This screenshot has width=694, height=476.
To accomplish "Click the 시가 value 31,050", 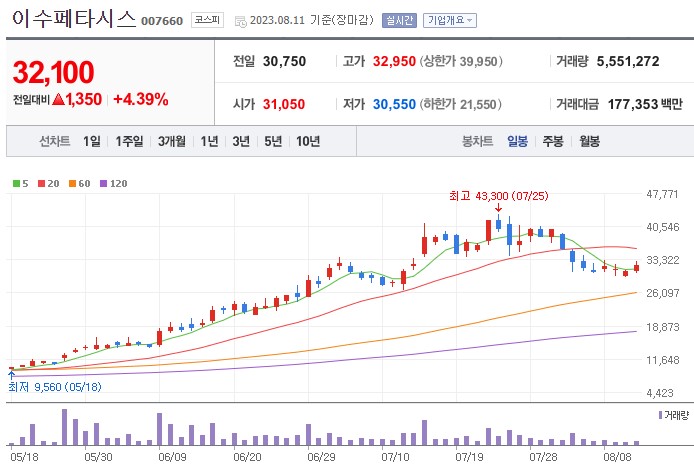I will (284, 104).
